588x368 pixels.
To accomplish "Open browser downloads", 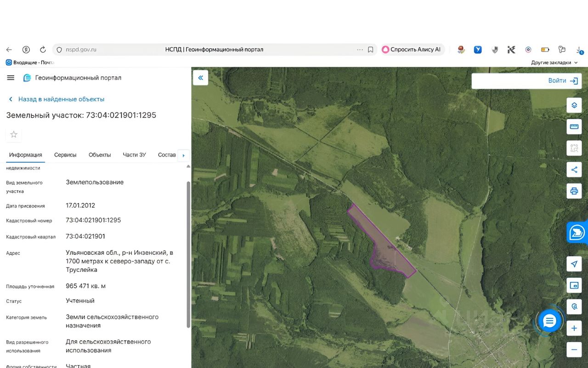I will coord(579,50).
